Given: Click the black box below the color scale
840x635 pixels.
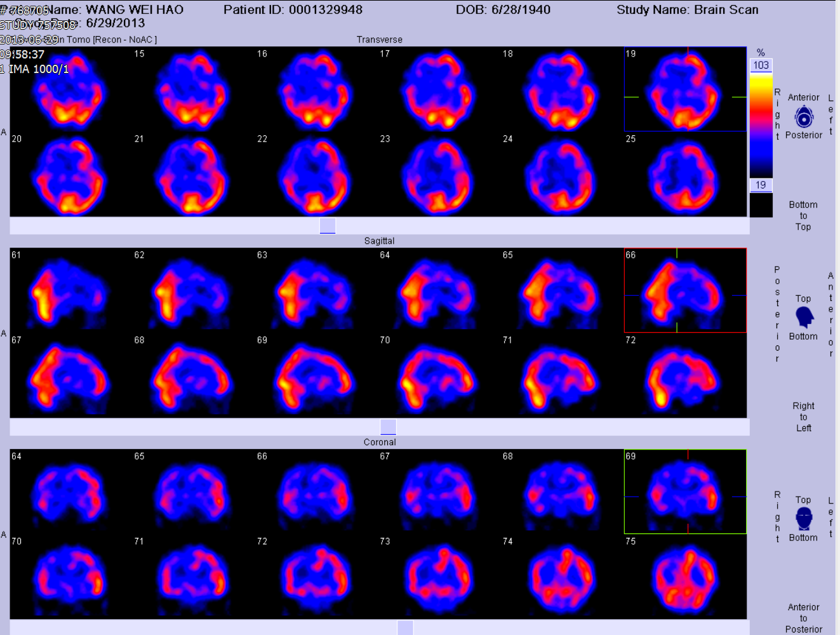Looking at the screenshot, I should point(761,205).
